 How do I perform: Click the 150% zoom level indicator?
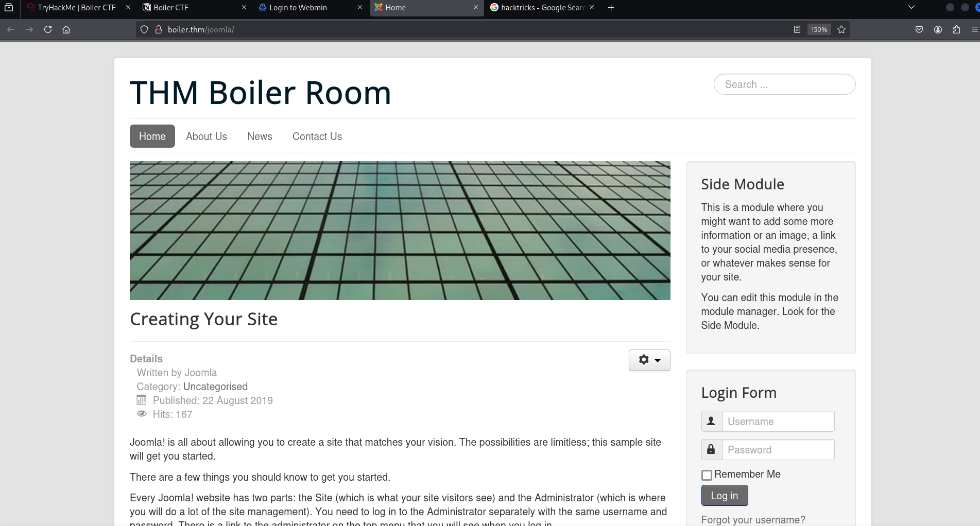coord(819,29)
